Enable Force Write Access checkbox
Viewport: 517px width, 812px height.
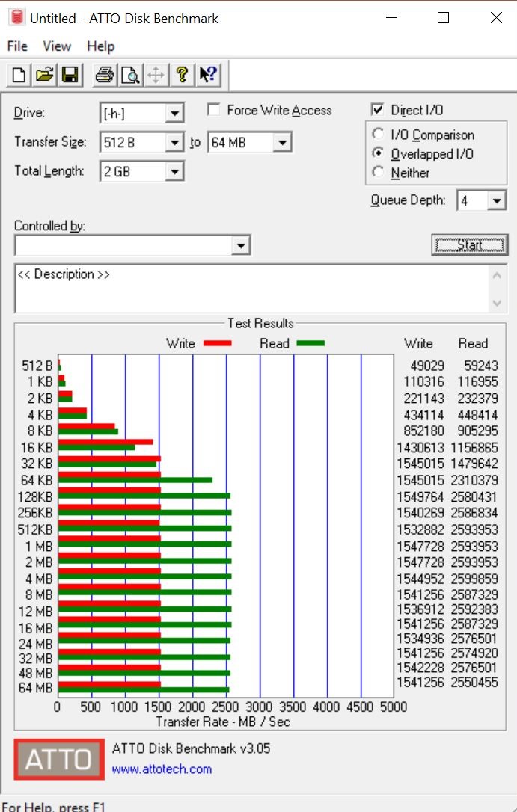pyautogui.click(x=214, y=110)
